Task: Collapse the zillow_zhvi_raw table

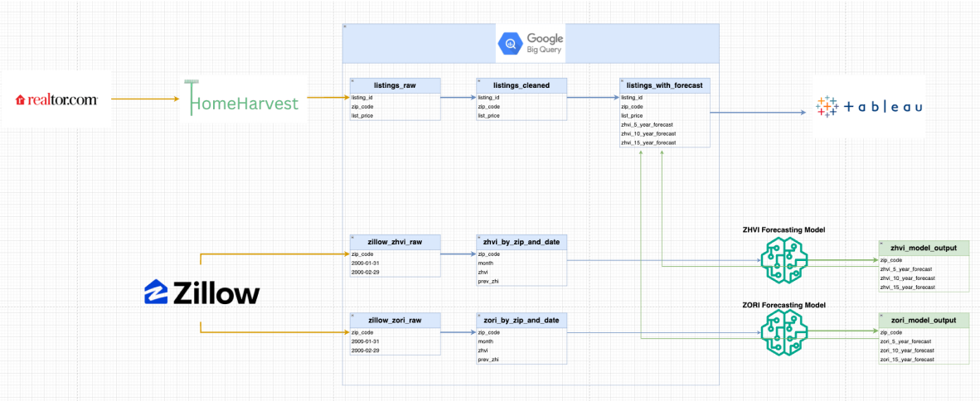Action: [352, 238]
